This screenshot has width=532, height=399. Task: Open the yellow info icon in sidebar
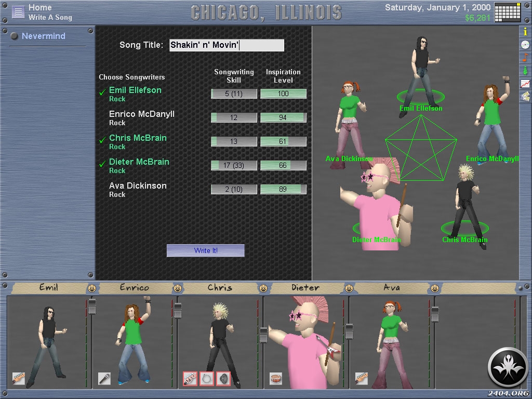tap(525, 32)
